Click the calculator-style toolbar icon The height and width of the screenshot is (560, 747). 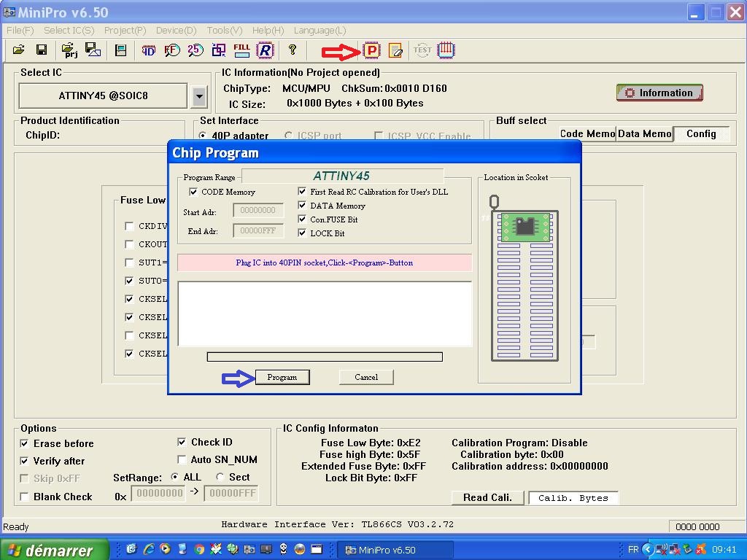tap(121, 50)
